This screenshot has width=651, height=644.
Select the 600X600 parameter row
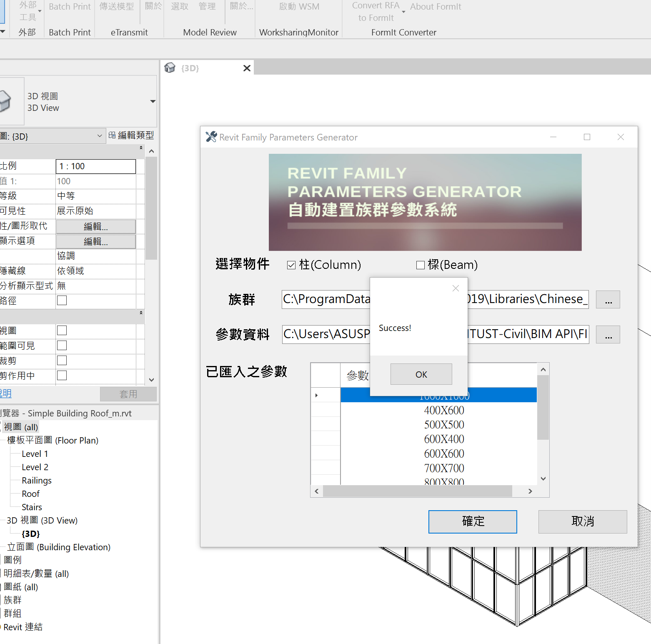[438, 454]
